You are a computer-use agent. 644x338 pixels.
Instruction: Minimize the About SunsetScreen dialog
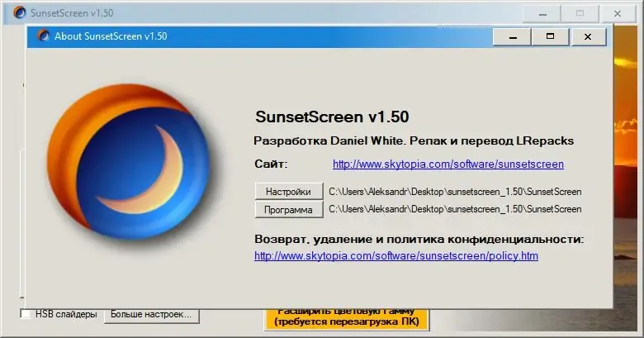pyautogui.click(x=513, y=36)
